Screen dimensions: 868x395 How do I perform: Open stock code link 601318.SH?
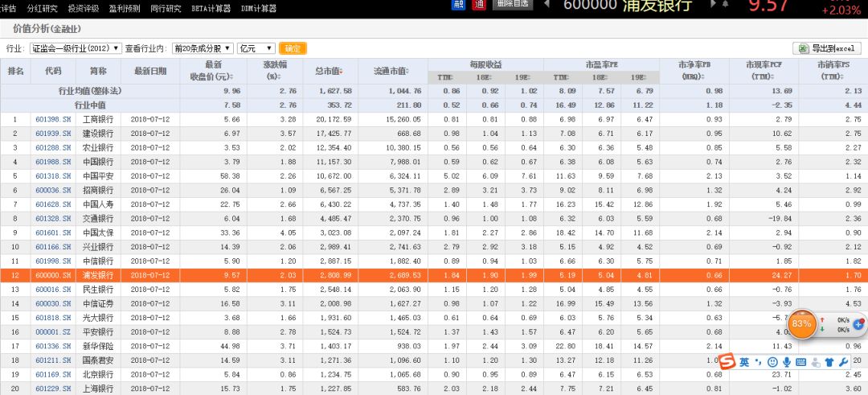[x=53, y=175]
